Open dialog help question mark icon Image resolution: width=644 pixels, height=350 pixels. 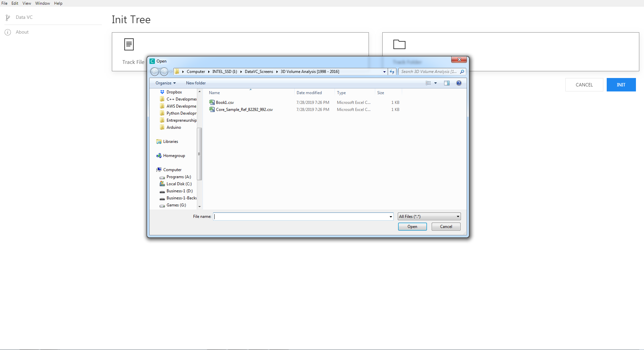(459, 83)
